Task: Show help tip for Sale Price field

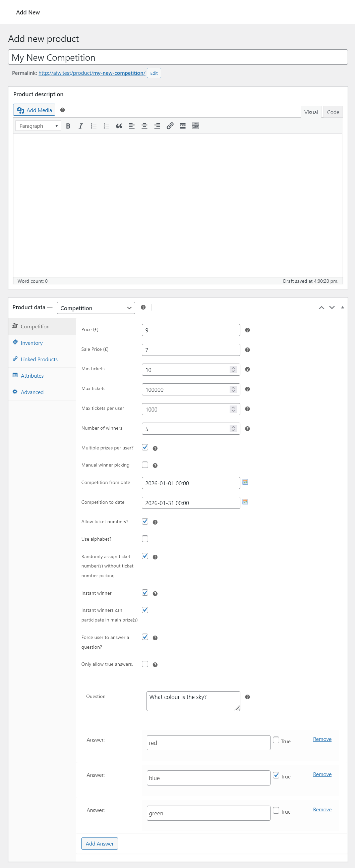Action: tap(247, 350)
